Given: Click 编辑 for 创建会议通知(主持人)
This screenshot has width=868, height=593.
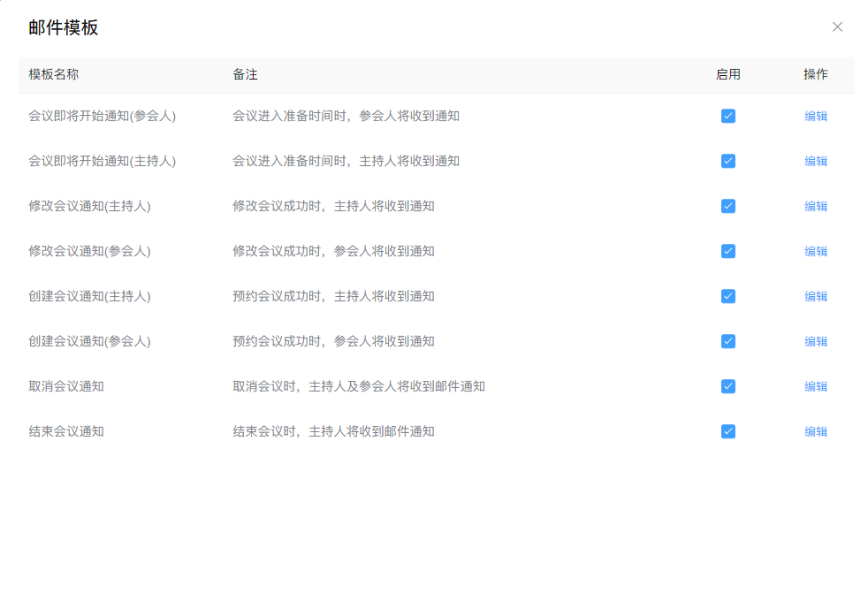Looking at the screenshot, I should (x=815, y=296).
